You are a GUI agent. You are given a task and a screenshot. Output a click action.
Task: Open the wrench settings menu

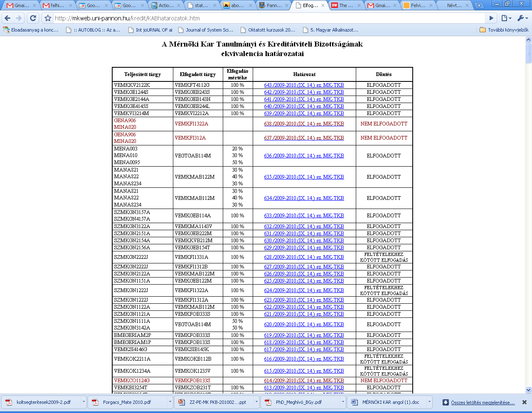point(522,18)
